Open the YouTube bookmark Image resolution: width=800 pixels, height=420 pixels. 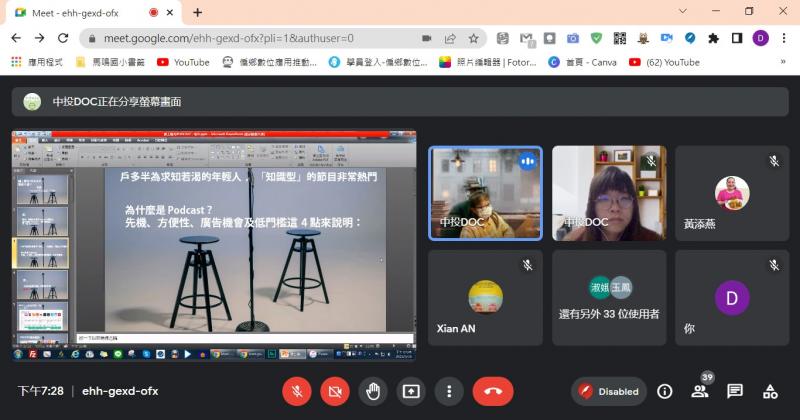183,62
